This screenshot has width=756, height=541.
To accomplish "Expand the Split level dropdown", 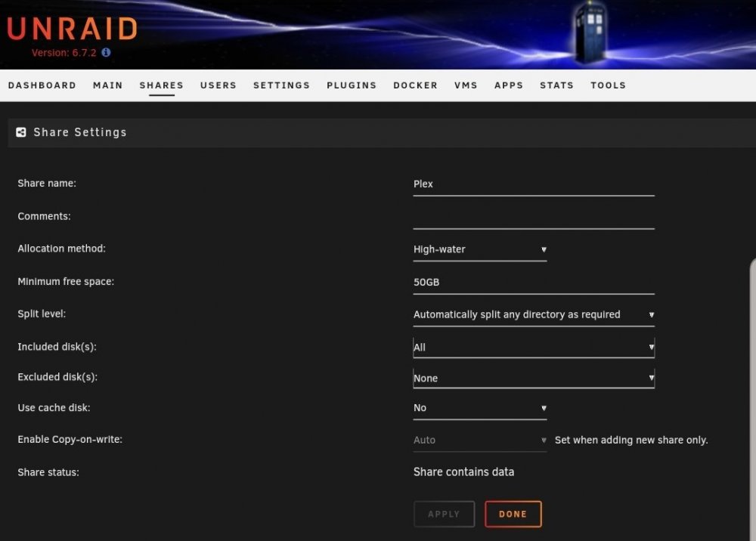I will point(534,315).
